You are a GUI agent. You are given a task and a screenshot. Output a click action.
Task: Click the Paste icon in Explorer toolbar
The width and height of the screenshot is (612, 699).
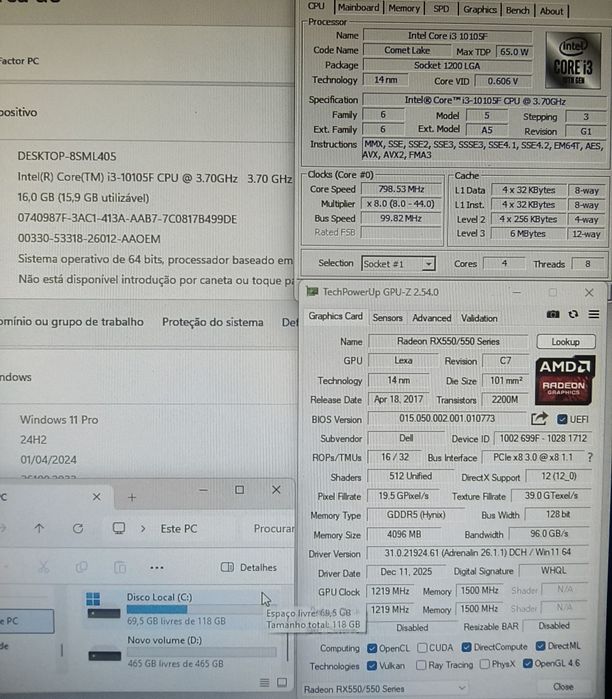pyautogui.click(x=120, y=567)
